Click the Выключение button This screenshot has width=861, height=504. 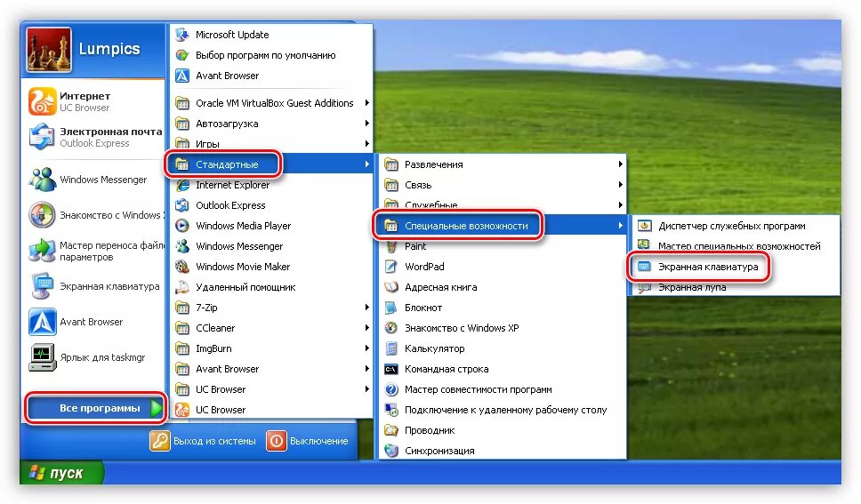point(308,441)
